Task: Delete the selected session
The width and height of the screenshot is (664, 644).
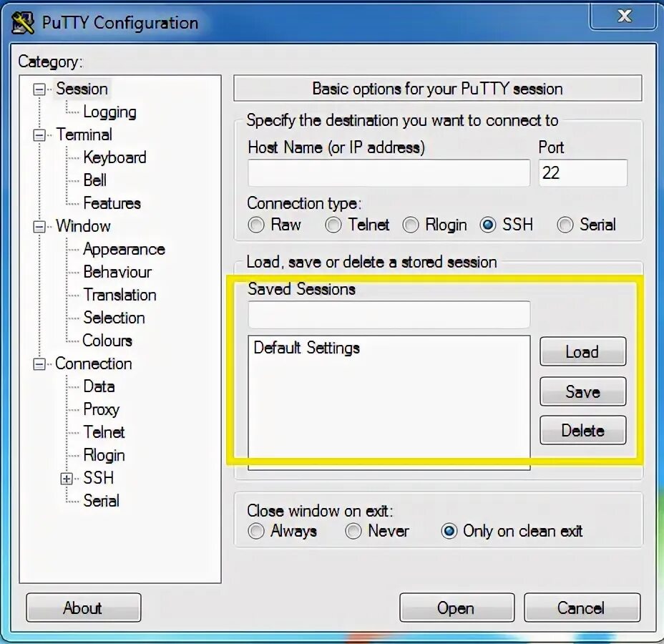Action: coord(582,430)
